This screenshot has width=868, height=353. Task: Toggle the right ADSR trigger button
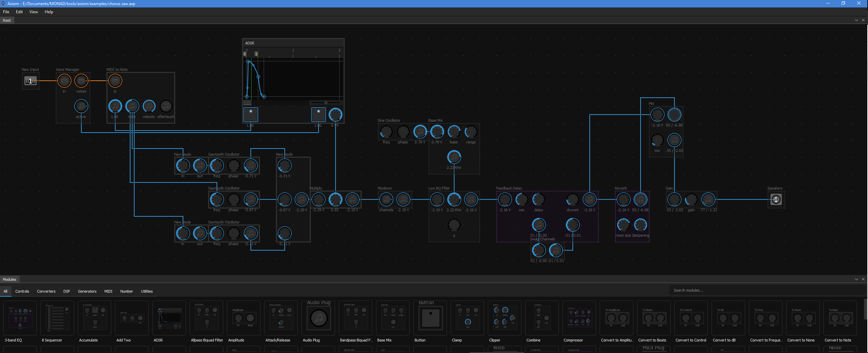pyautogui.click(x=318, y=115)
